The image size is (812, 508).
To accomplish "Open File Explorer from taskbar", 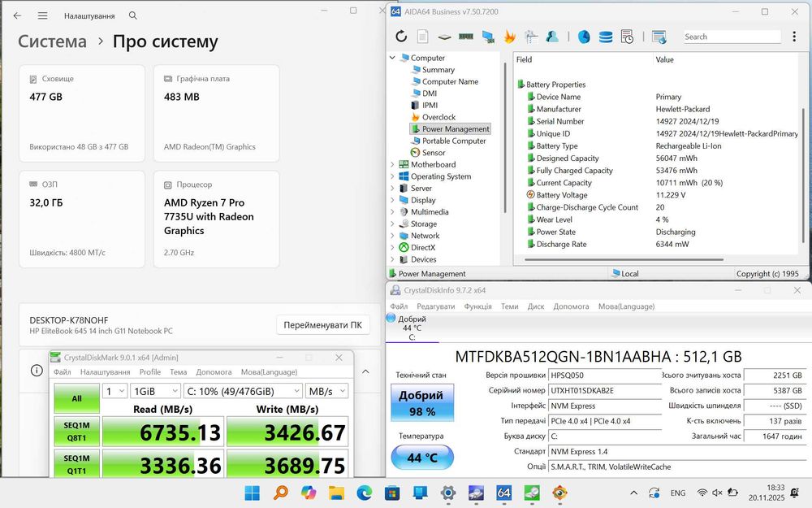I will (336, 493).
